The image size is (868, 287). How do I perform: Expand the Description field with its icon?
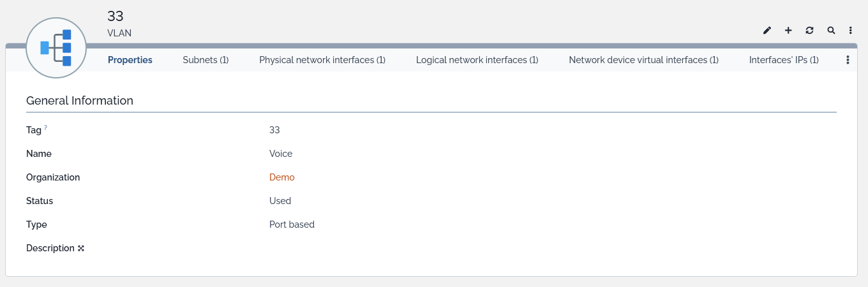[81, 248]
